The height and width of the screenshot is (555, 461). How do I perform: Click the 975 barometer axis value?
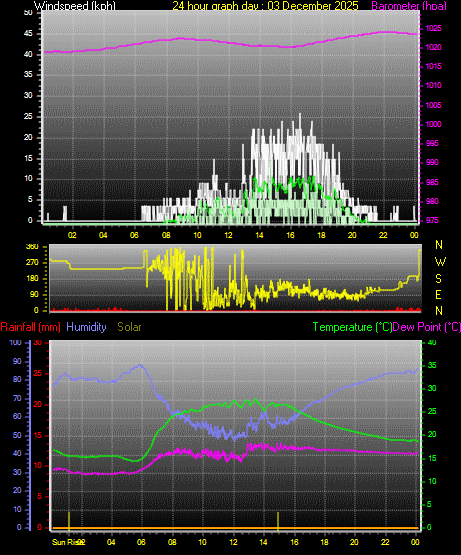pyautogui.click(x=432, y=221)
